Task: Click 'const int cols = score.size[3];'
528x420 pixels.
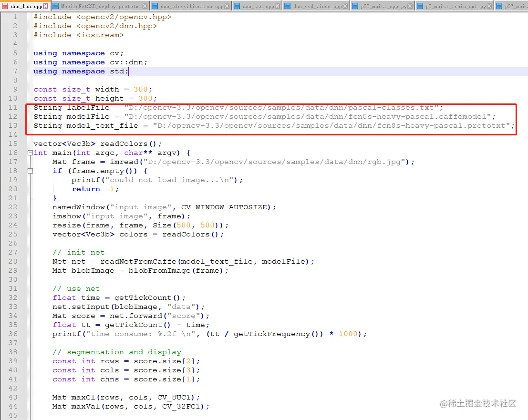Action: tap(126, 370)
